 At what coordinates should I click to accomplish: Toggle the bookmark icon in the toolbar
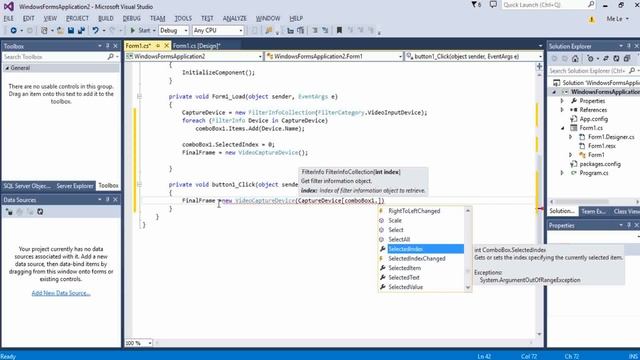[339, 31]
